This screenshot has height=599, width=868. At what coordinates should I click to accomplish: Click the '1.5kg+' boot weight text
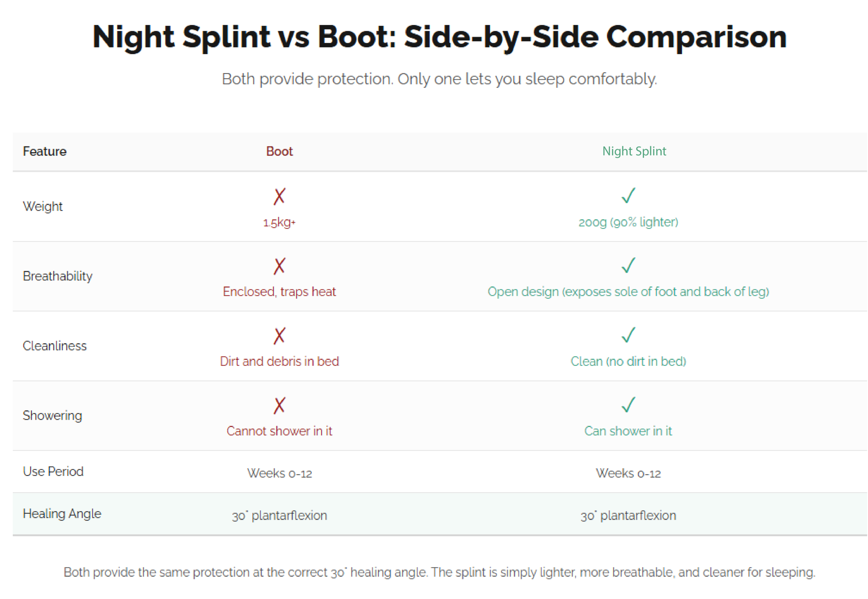click(279, 223)
